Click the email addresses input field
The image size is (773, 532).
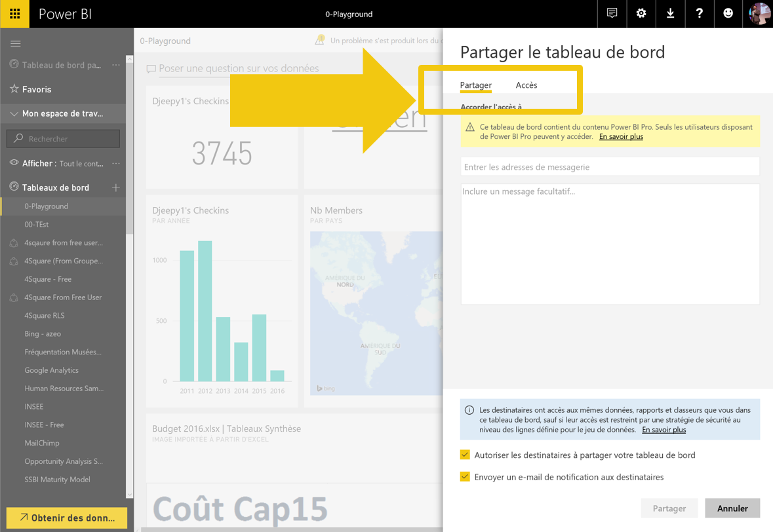click(x=610, y=167)
